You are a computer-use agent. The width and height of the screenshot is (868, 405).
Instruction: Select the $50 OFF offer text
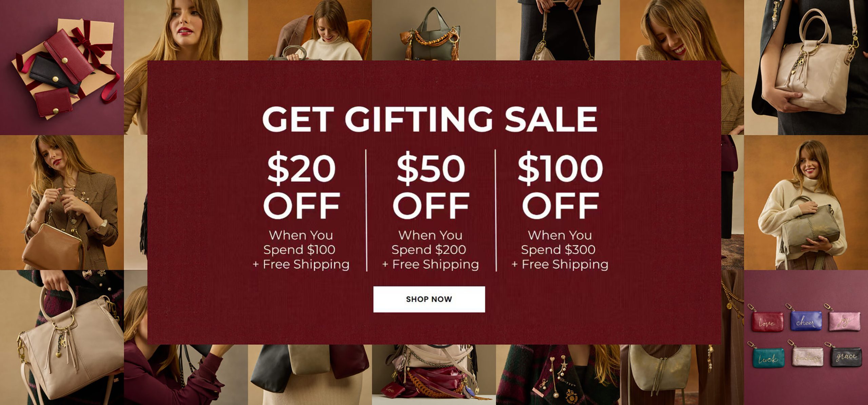tap(431, 186)
